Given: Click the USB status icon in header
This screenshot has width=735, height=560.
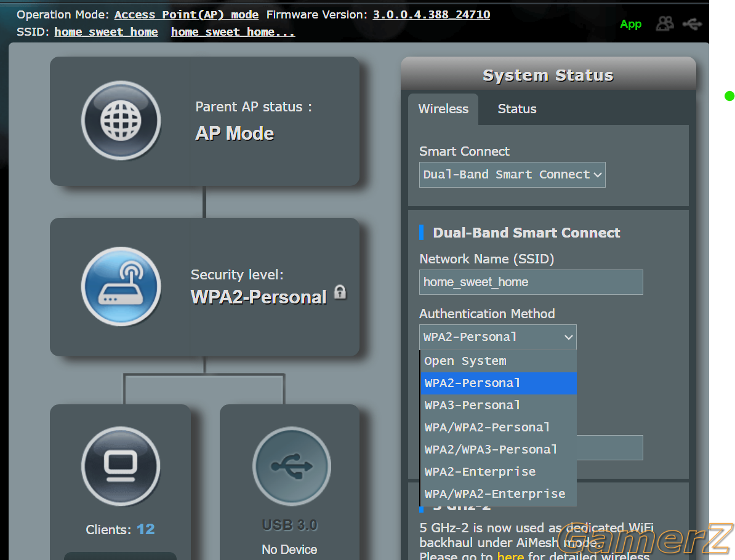Looking at the screenshot, I should coord(693,23).
